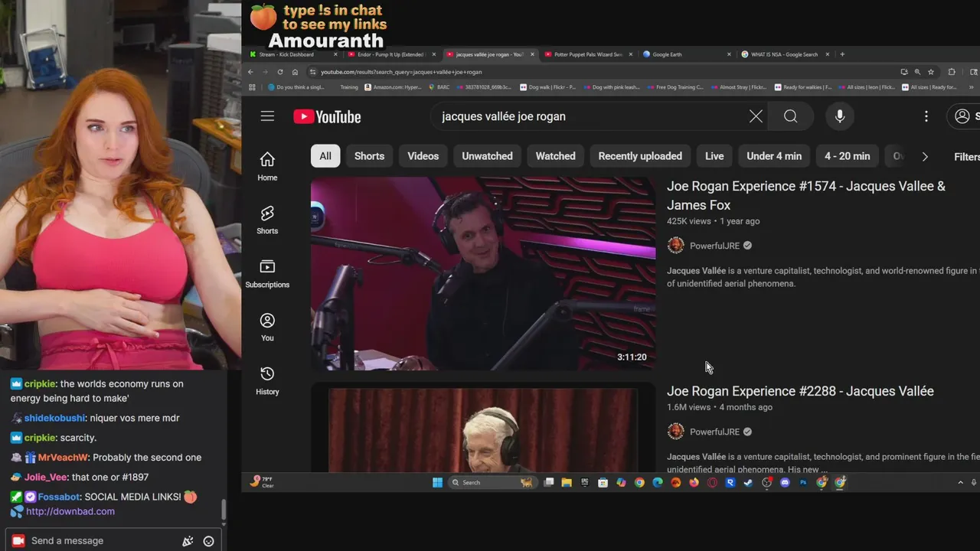Open the Amazon Hyper bookmark
This screenshot has width=980, height=551.
(393, 87)
